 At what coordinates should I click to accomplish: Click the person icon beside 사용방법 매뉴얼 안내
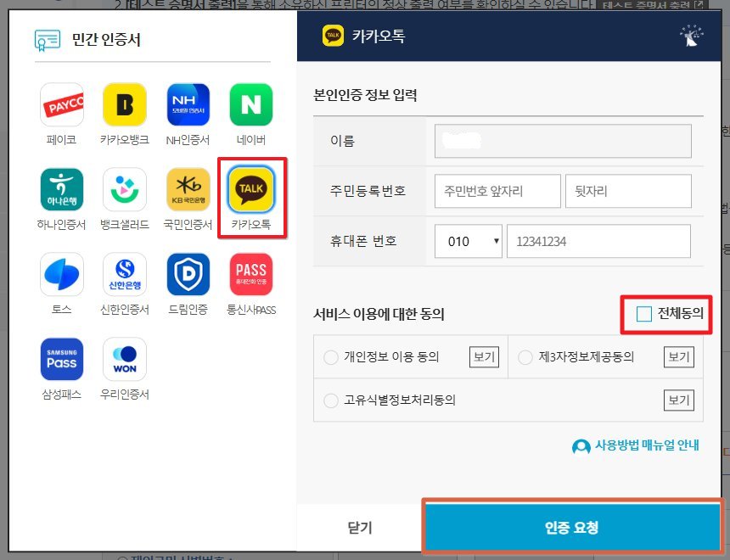click(x=581, y=446)
